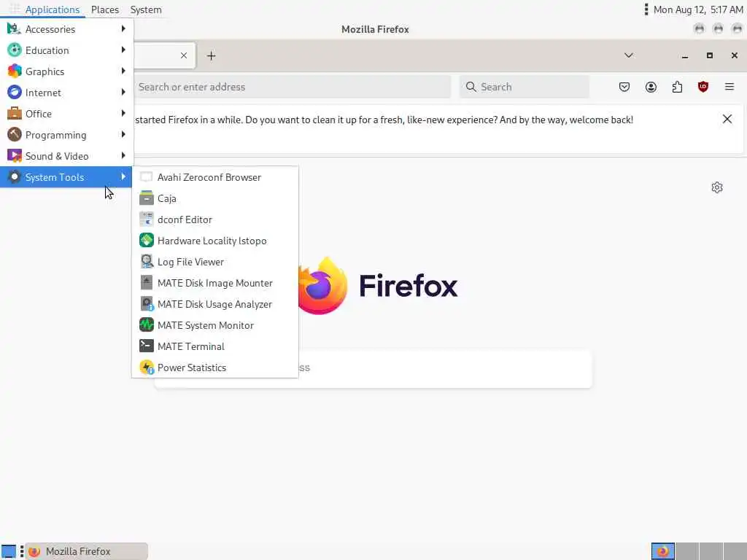Launch Avahi Zeroconf Browser
This screenshot has width=747, height=560.
pyautogui.click(x=215, y=177)
